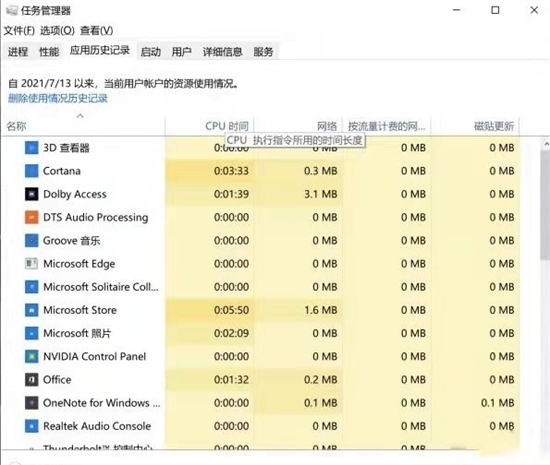Viewport: 550px width, 465px height.
Task: Click the DTS Audio Processing name
Action: point(95,217)
